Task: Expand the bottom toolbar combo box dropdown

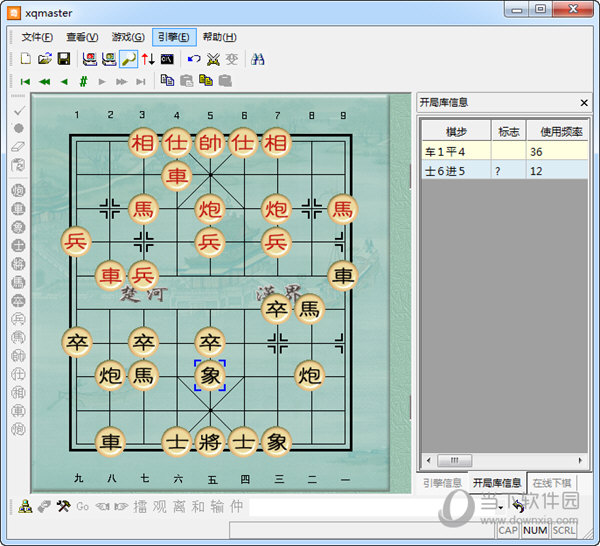Action: 500,507
